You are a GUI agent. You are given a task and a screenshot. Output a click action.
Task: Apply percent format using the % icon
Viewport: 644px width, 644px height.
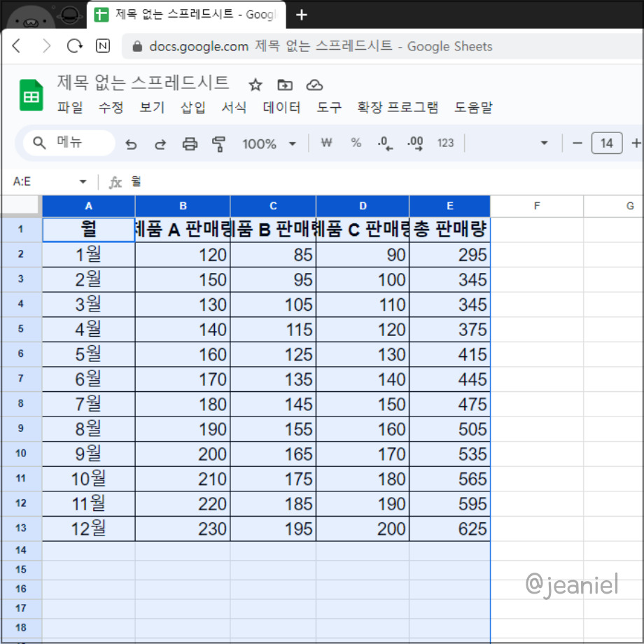point(356,143)
